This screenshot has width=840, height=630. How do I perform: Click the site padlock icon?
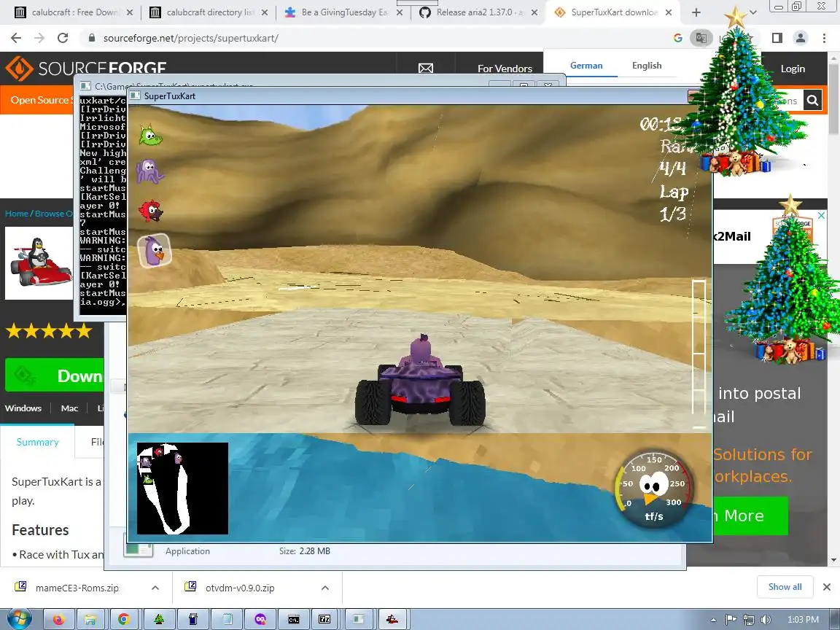[x=92, y=38]
